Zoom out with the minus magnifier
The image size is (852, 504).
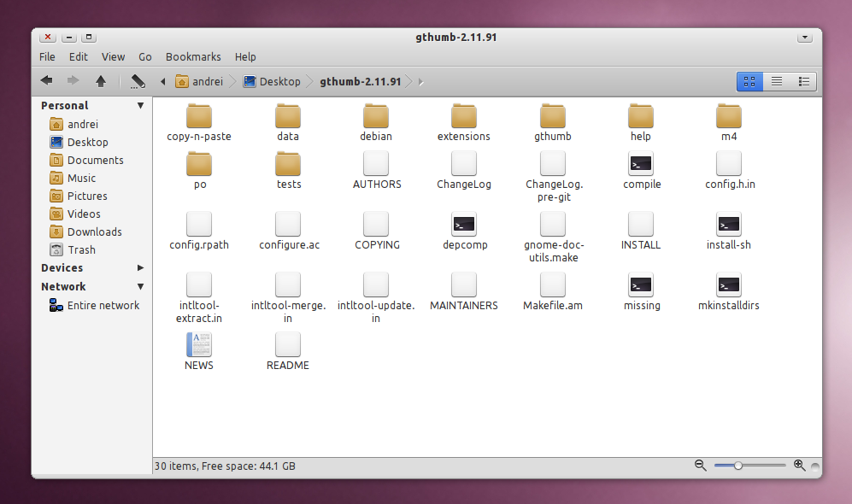701,466
